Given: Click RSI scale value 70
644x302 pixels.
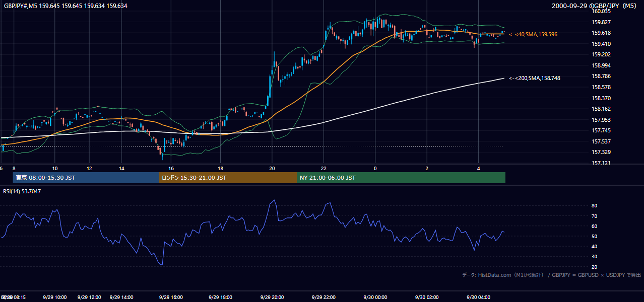Looking at the screenshot, I should click(x=595, y=216).
